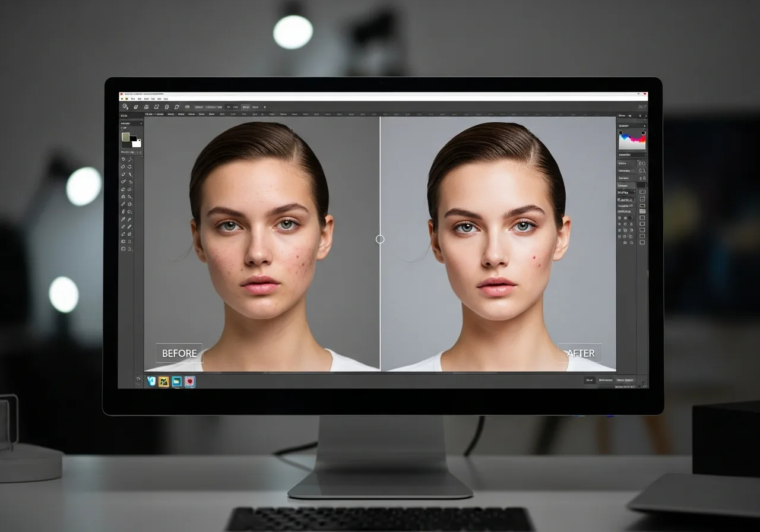Screen dimensions: 760x532
Task: Open the teal folder icon in taskbar
Action: click(176, 381)
